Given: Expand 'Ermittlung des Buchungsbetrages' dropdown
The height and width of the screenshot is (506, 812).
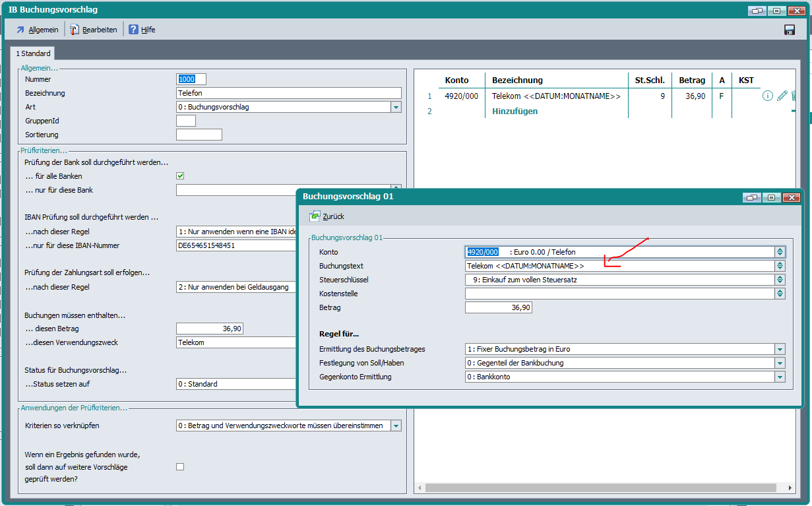Looking at the screenshot, I should point(780,350).
